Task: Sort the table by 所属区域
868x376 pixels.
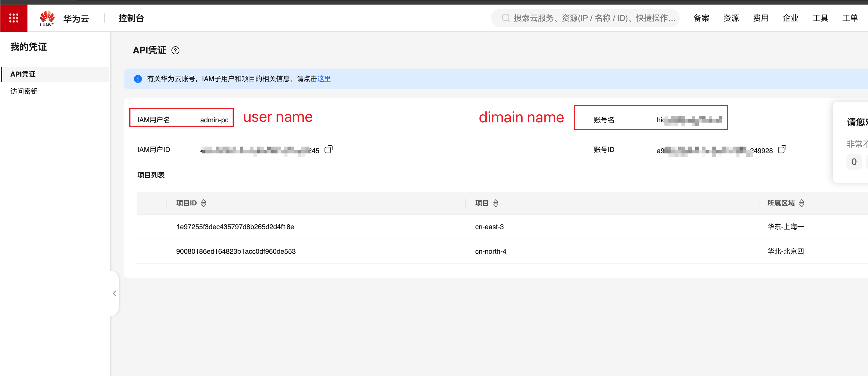Action: pos(802,203)
